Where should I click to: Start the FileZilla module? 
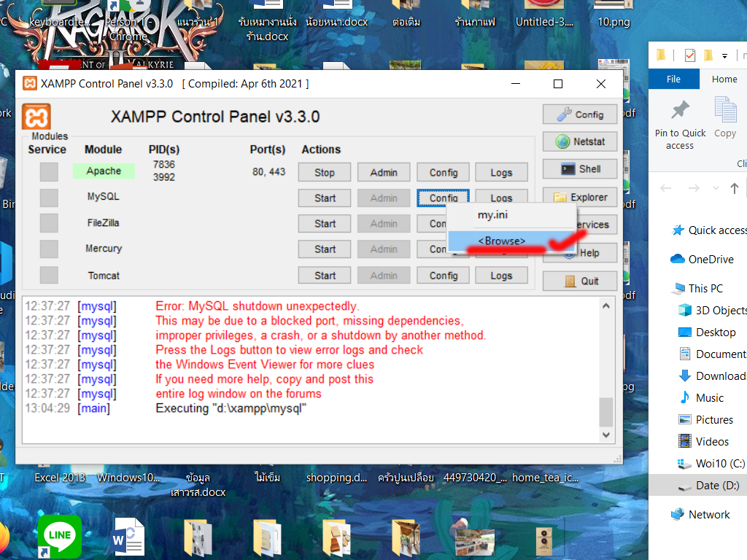pyautogui.click(x=325, y=224)
